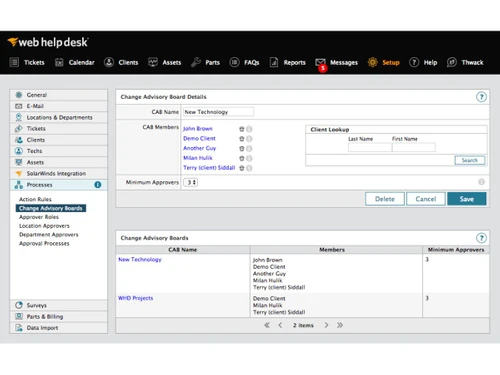Screen dimensions: 500x375
Task: Click the Another Guy member link
Action: [200, 148]
